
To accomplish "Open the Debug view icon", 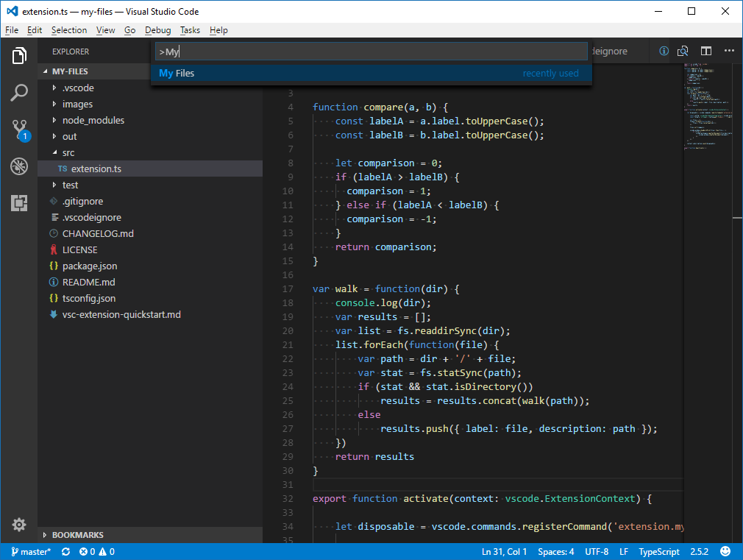I will tap(19, 166).
